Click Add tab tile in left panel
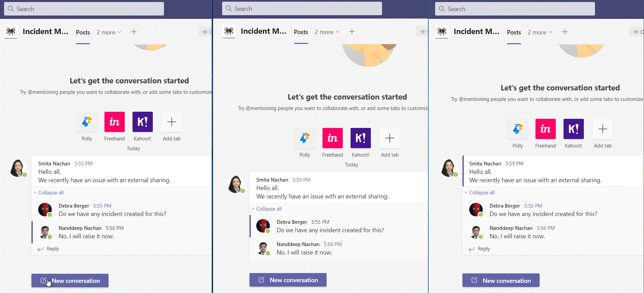Screen dimensions: 644x293 (172, 122)
